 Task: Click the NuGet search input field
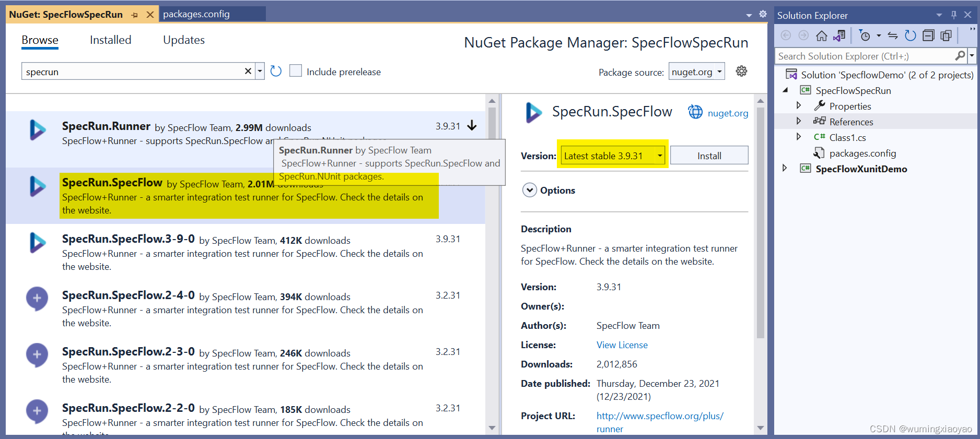(133, 72)
